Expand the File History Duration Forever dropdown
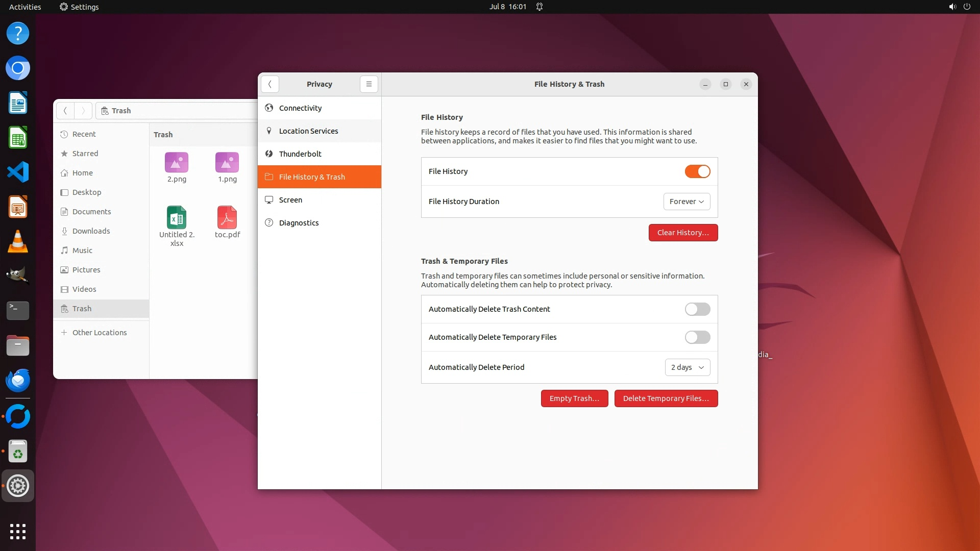 click(x=687, y=202)
